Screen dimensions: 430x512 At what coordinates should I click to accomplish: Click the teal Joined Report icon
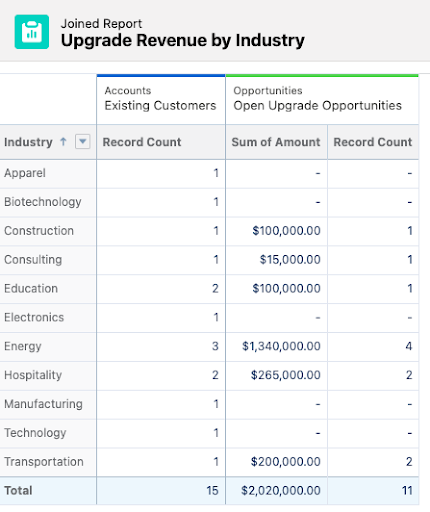tap(32, 32)
